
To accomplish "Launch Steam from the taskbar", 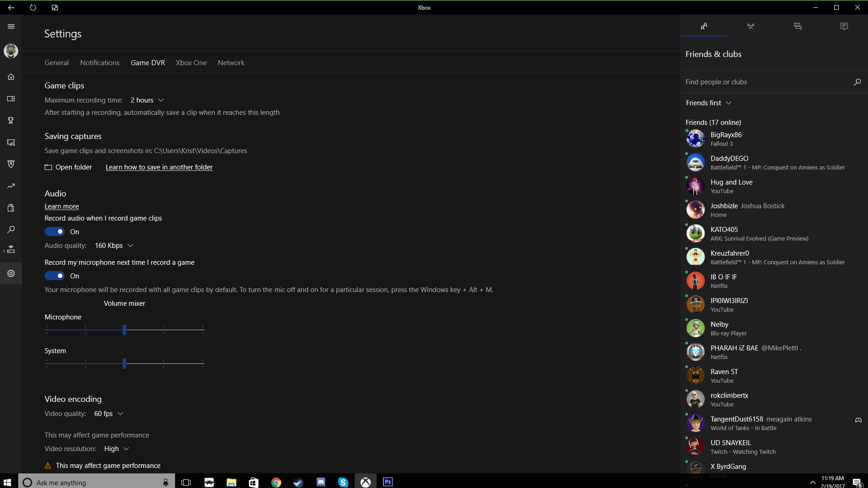I will (299, 482).
